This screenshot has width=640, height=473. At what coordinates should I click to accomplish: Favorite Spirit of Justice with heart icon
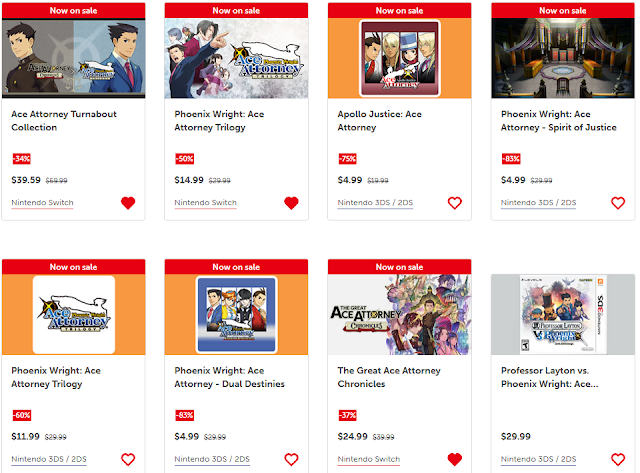tap(618, 203)
